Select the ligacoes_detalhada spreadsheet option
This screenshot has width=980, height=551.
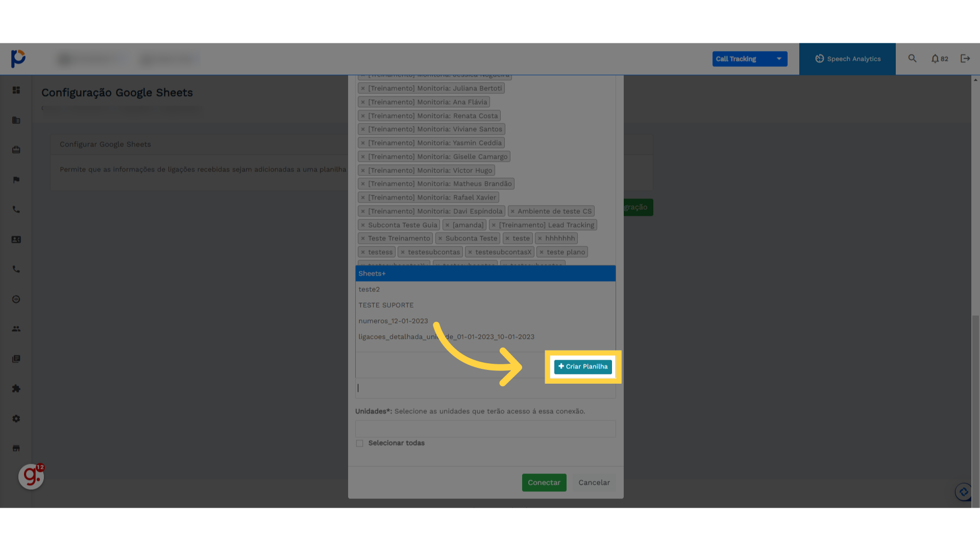[485, 337]
